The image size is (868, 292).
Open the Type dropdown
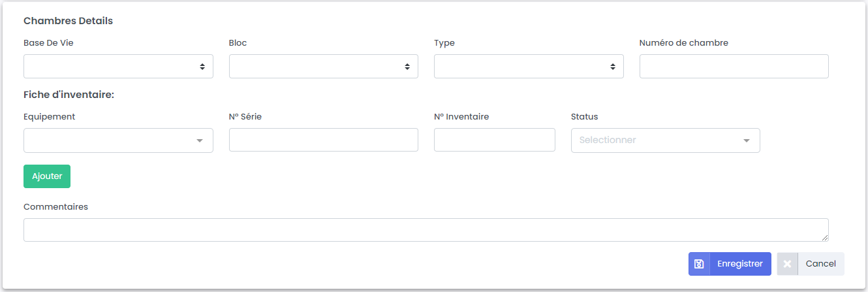[528, 67]
